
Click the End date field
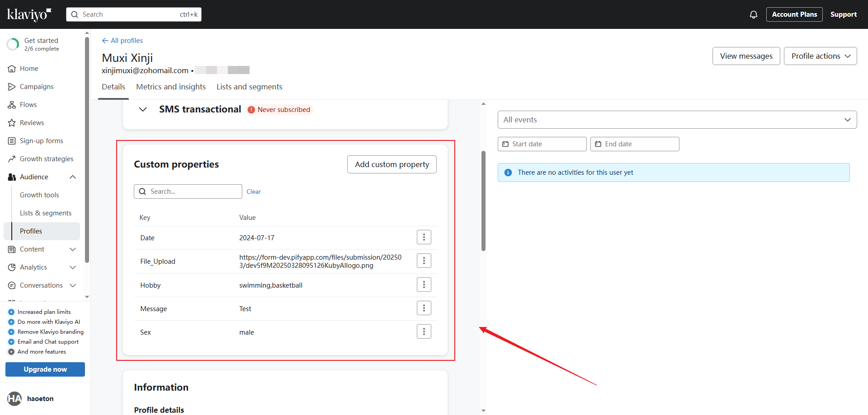click(635, 144)
